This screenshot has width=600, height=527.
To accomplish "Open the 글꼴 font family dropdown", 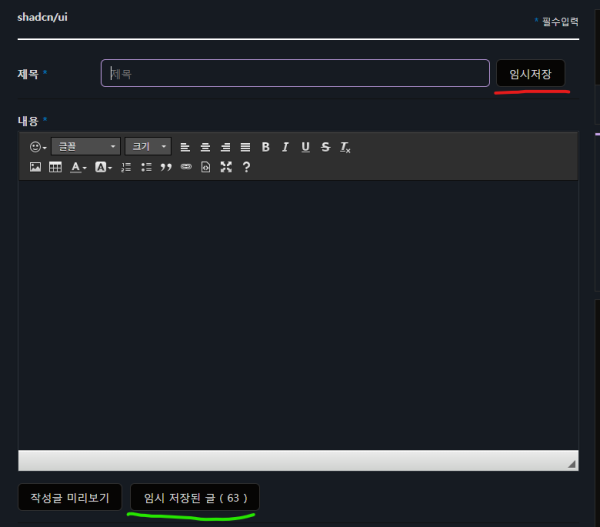I will point(86,147).
